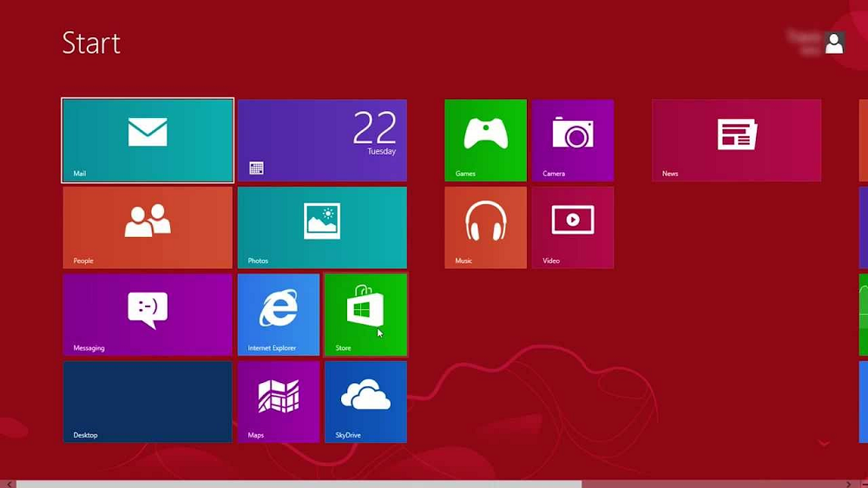
Task: Click the scrollbar right arrow
Action: 849,484
